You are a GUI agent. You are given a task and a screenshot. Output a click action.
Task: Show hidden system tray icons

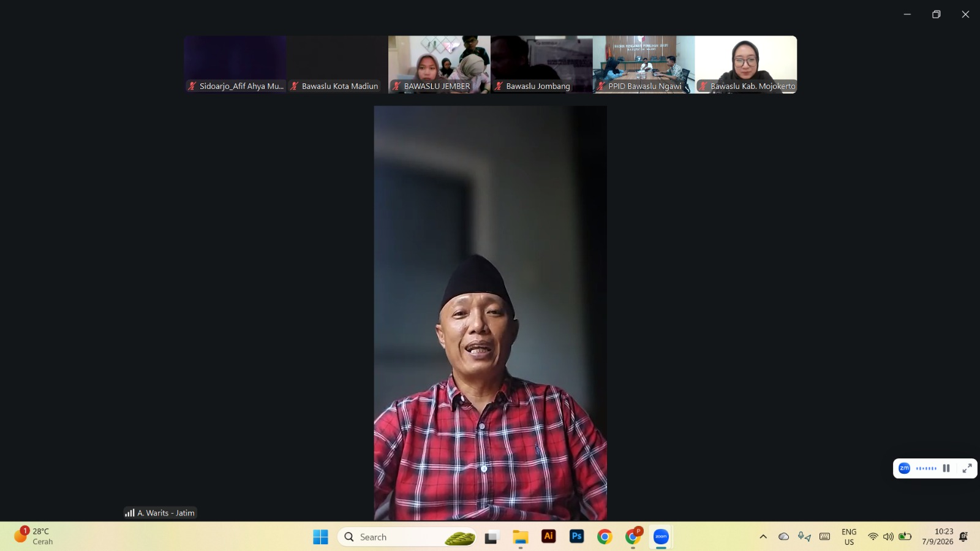(x=763, y=537)
